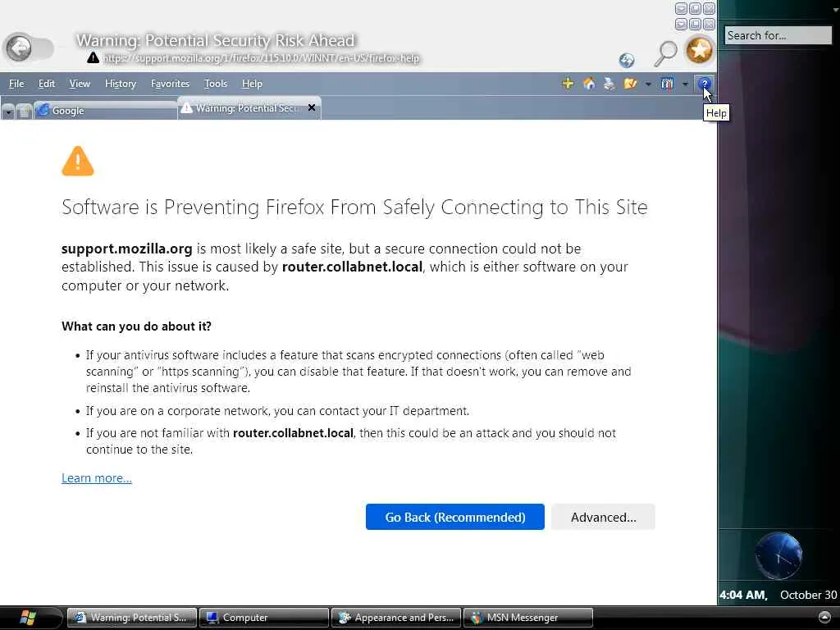Open the File menu
The width and height of the screenshot is (840, 630).
coord(16,84)
